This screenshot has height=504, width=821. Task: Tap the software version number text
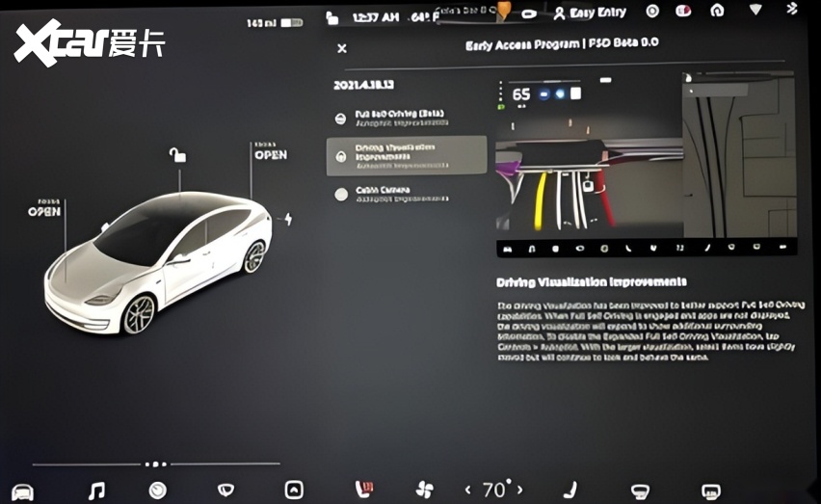364,85
